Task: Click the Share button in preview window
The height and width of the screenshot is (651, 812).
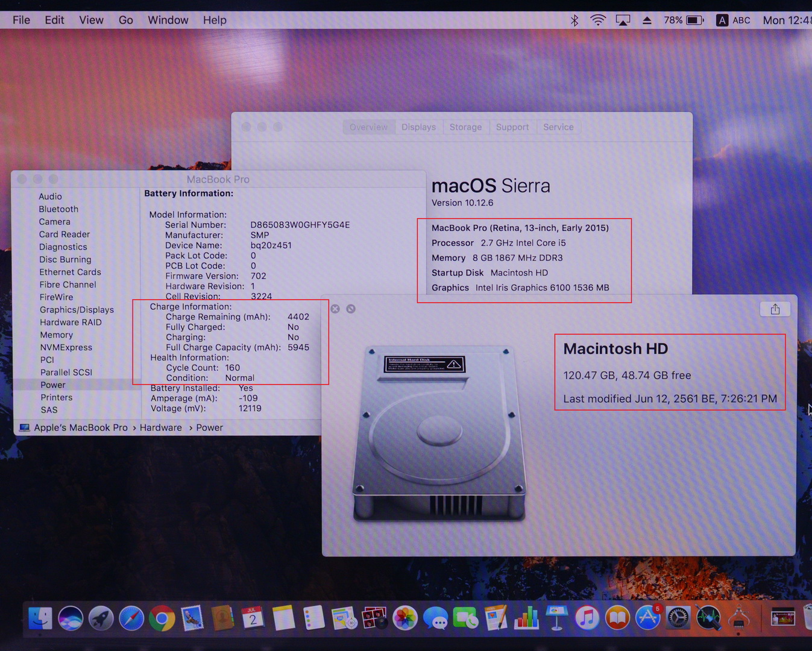Action: pyautogui.click(x=775, y=309)
